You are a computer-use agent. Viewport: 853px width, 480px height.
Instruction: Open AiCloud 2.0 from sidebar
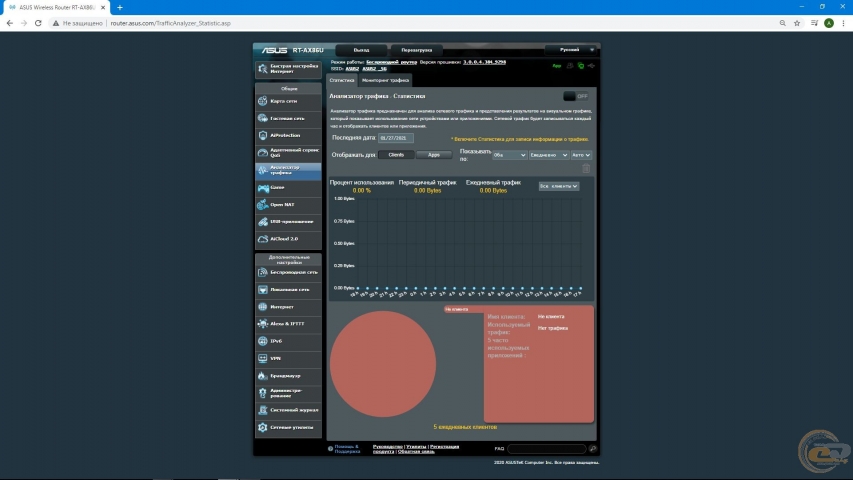click(288, 239)
